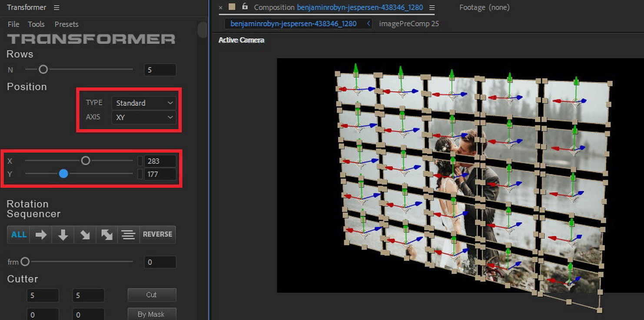
Task: Click the Rows N value input field
Action: tap(160, 70)
